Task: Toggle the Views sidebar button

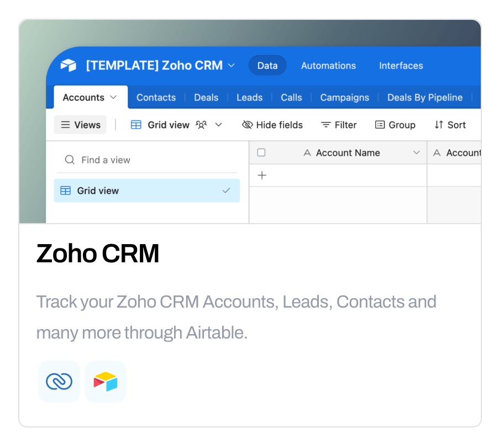Action: (80, 125)
